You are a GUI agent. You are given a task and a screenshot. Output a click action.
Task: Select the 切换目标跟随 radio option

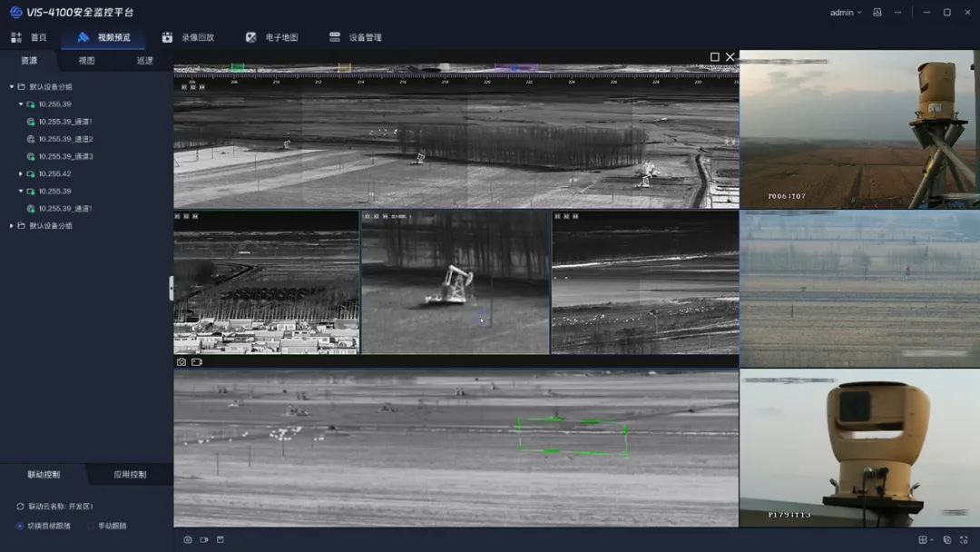click(x=20, y=526)
